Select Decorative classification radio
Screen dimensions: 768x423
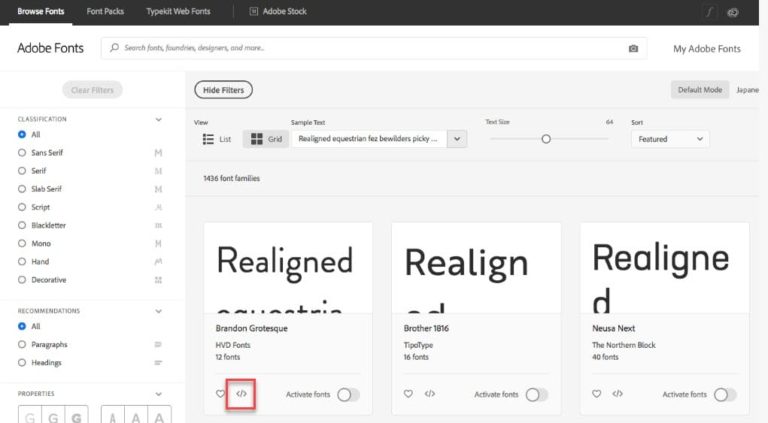tap(22, 280)
